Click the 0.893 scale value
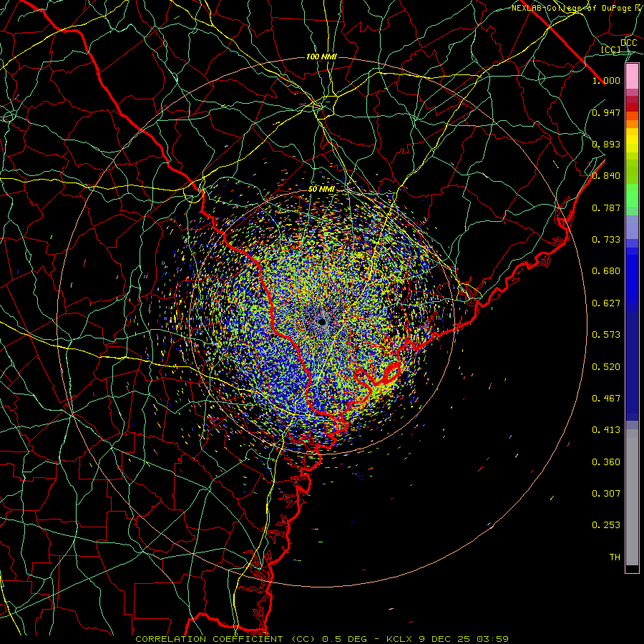The image size is (644, 644). coord(606,144)
